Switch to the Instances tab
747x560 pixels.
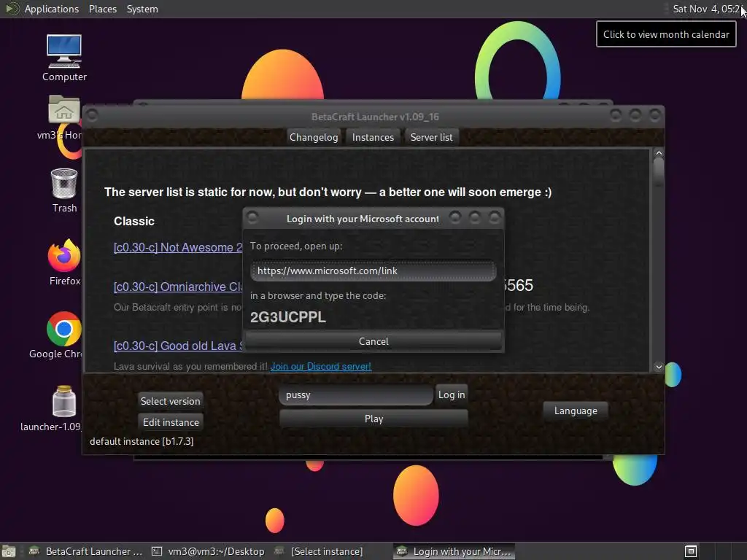point(373,137)
